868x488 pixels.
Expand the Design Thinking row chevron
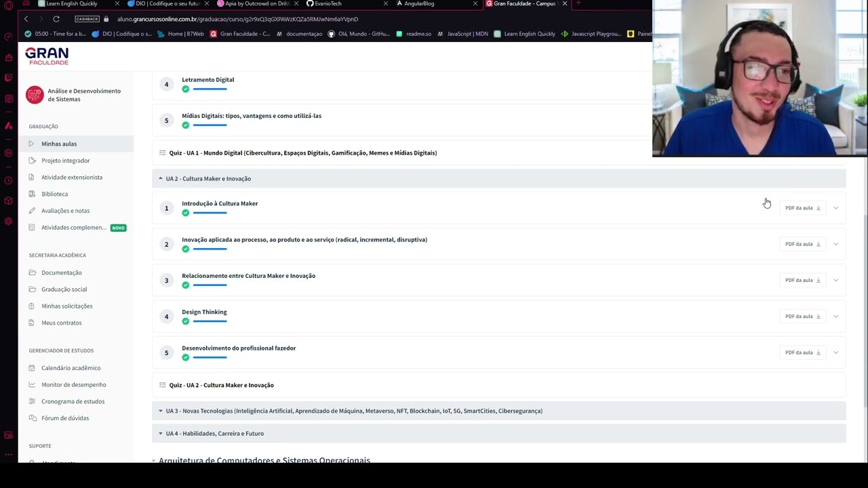tap(835, 317)
